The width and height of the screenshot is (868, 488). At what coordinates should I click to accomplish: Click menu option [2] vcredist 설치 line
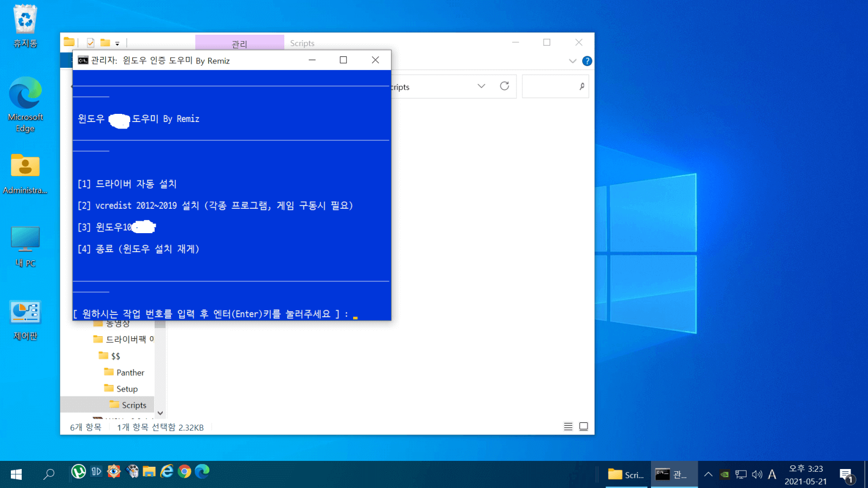coord(215,206)
